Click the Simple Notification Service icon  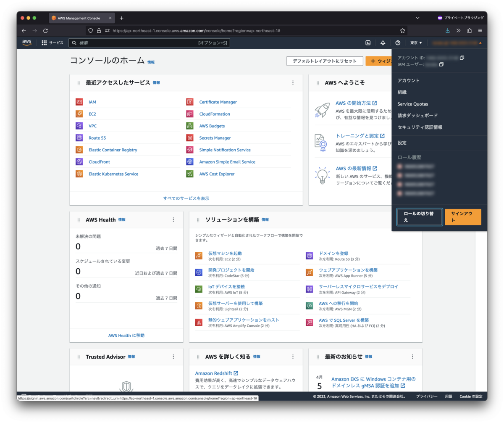190,150
